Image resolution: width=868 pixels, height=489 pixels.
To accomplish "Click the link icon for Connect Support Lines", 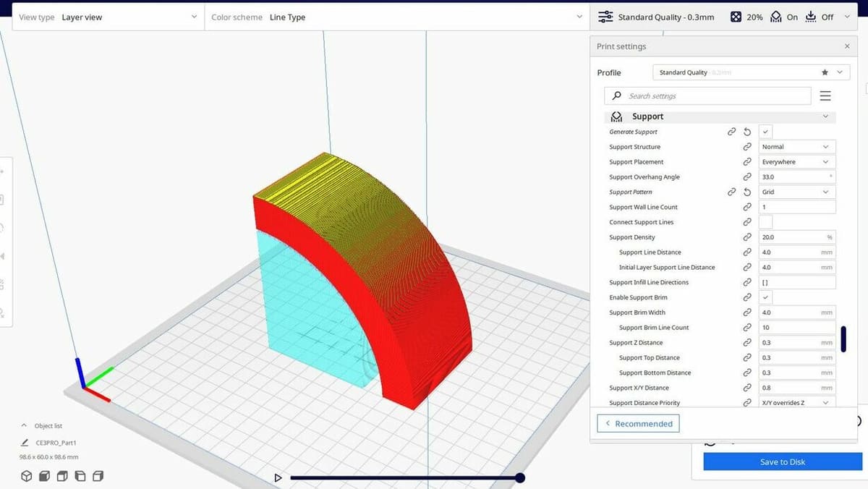I will (x=747, y=222).
